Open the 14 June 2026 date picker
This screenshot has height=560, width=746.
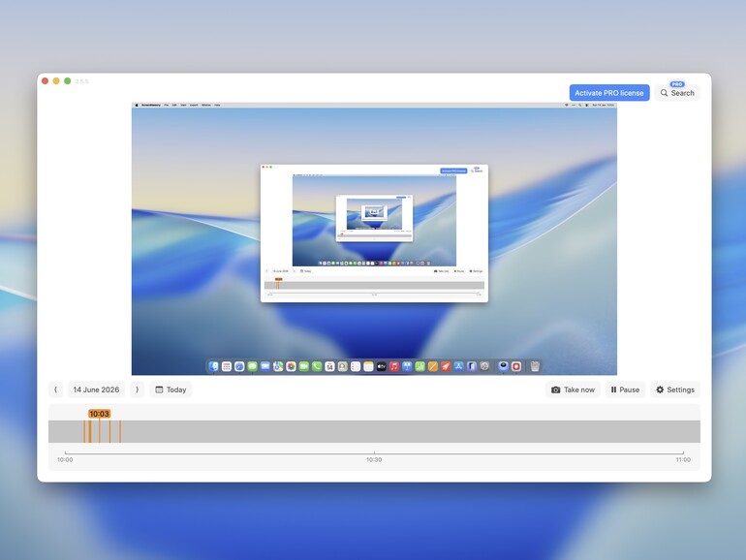pyautogui.click(x=96, y=389)
